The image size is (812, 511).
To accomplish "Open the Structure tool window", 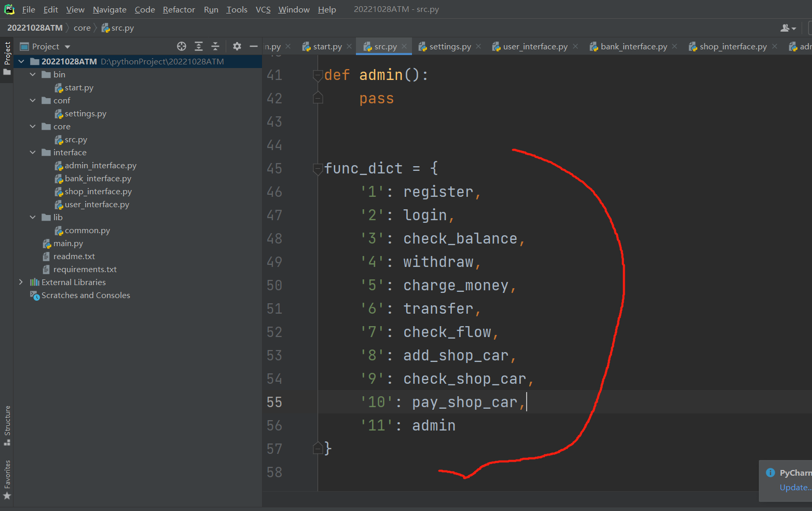I will pyautogui.click(x=7, y=425).
